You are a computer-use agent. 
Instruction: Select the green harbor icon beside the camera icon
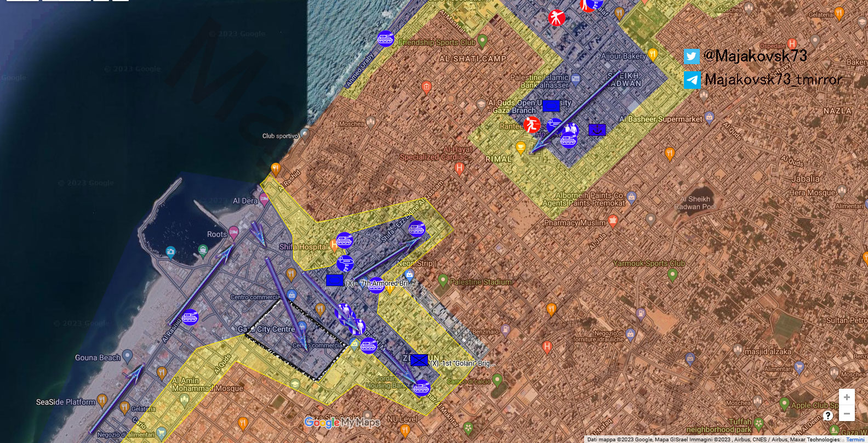tap(203, 252)
